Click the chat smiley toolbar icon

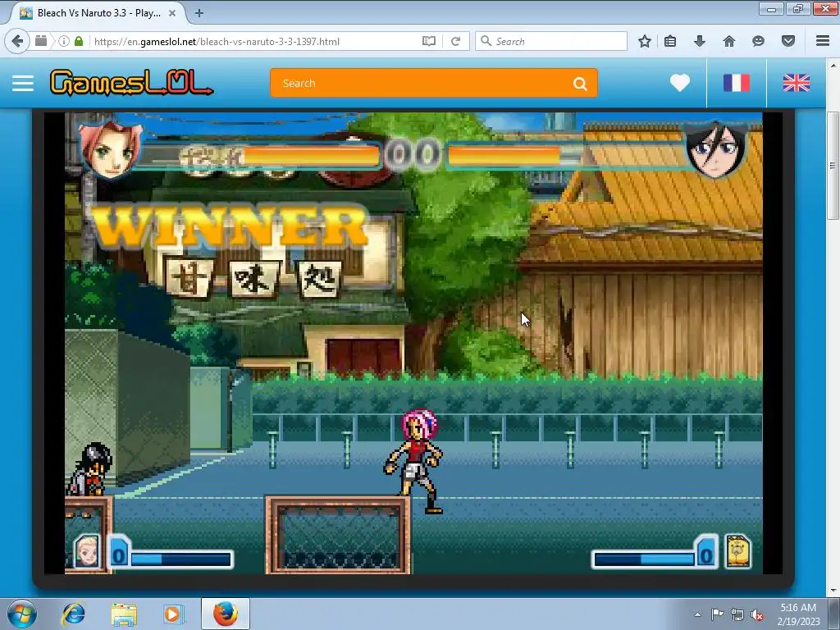coord(758,41)
